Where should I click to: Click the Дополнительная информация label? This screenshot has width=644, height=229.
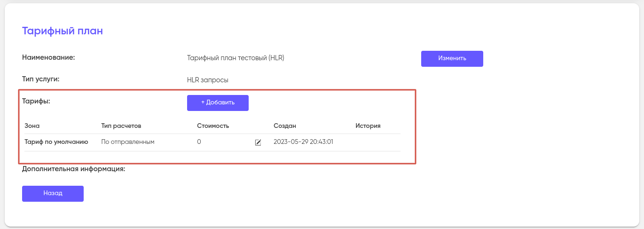74,168
